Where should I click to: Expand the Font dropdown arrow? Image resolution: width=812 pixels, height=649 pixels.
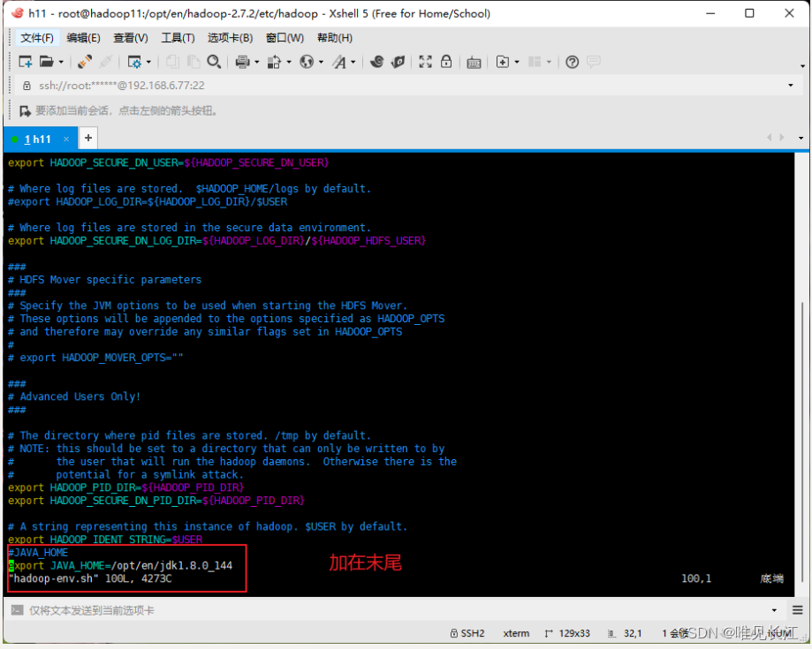[353, 62]
